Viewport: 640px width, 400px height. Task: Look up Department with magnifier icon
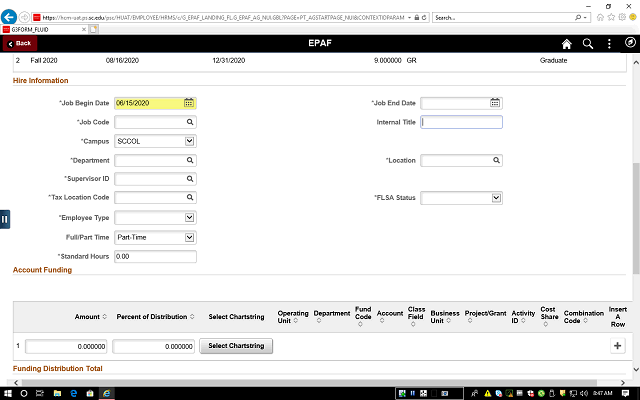tap(190, 160)
